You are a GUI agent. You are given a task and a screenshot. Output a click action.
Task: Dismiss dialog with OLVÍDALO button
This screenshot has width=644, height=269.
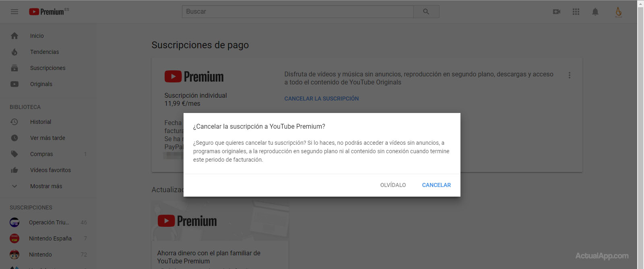[393, 185]
